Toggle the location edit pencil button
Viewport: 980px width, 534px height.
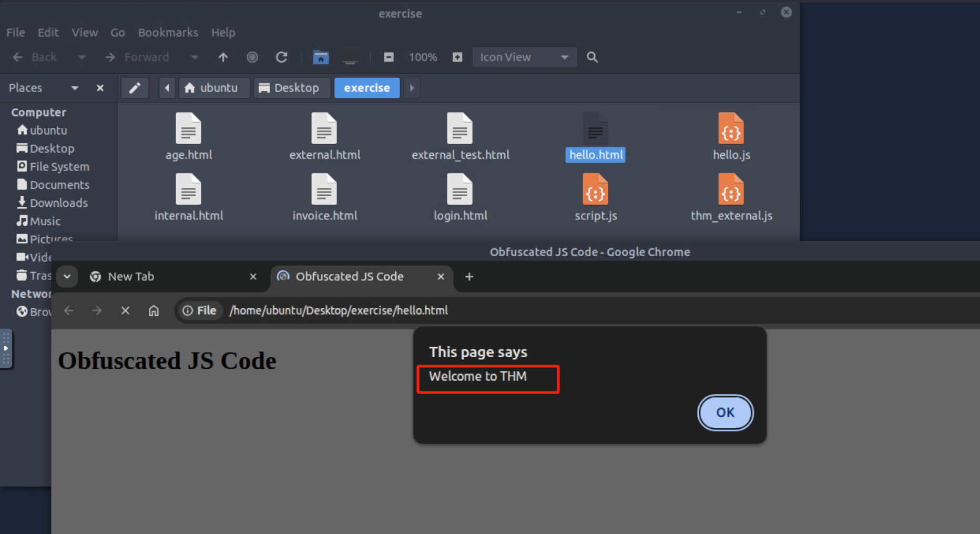pos(135,88)
